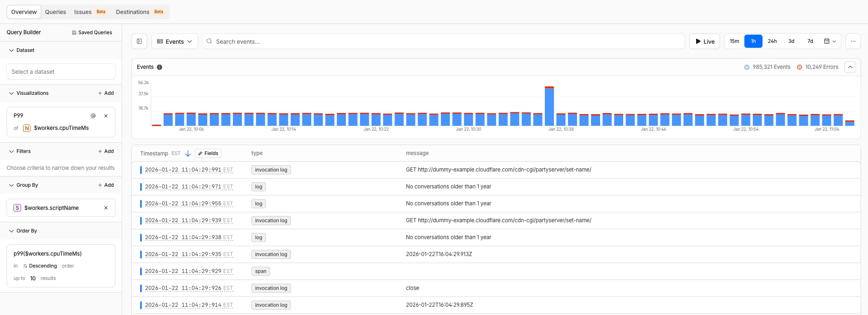Click the Fields button

(208, 153)
